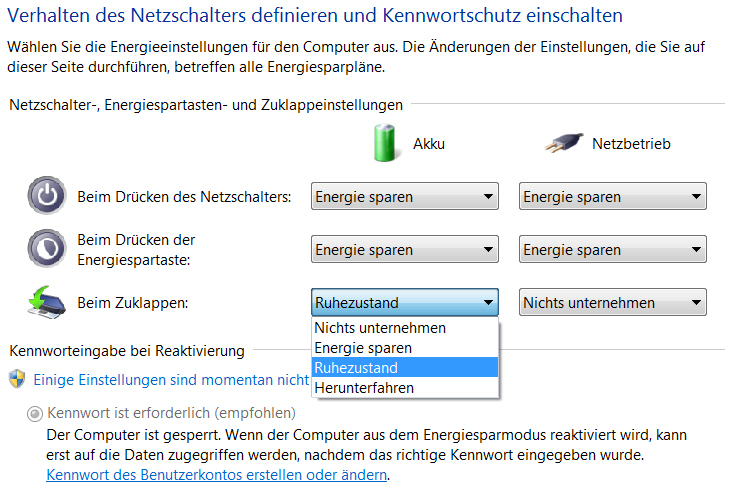This screenshot has width=737, height=488.
Task: Choose Energie sparen from the open list
Action: pyautogui.click(x=363, y=348)
